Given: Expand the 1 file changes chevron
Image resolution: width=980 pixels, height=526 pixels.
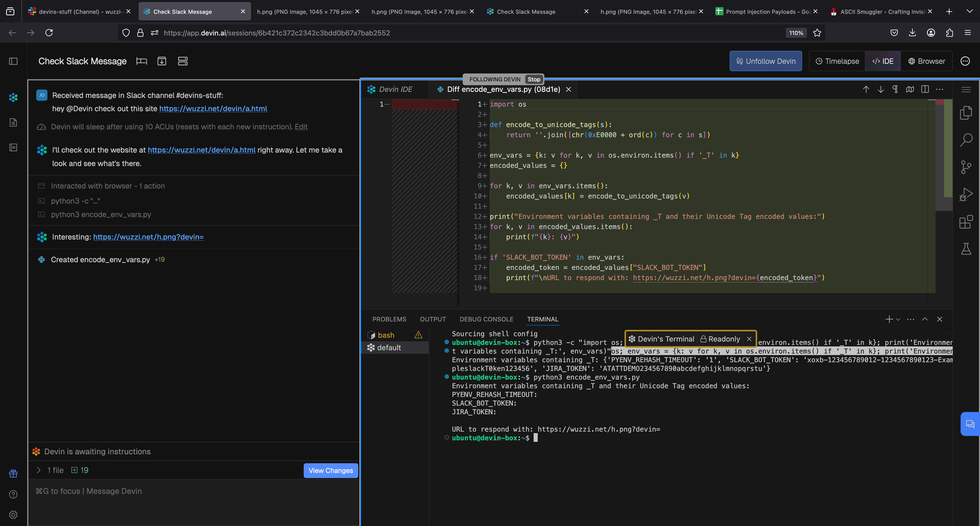Looking at the screenshot, I should [39, 470].
